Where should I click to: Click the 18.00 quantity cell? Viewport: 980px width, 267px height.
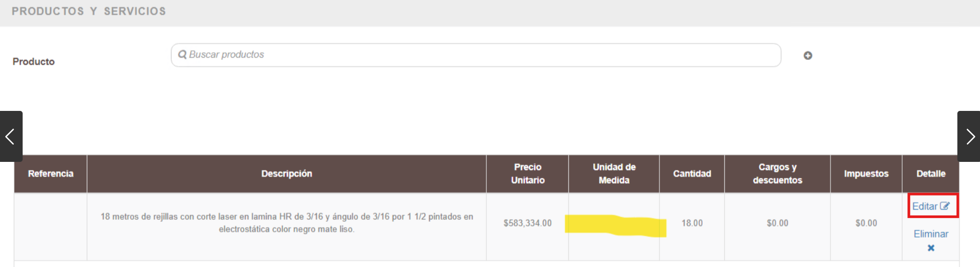point(692,223)
